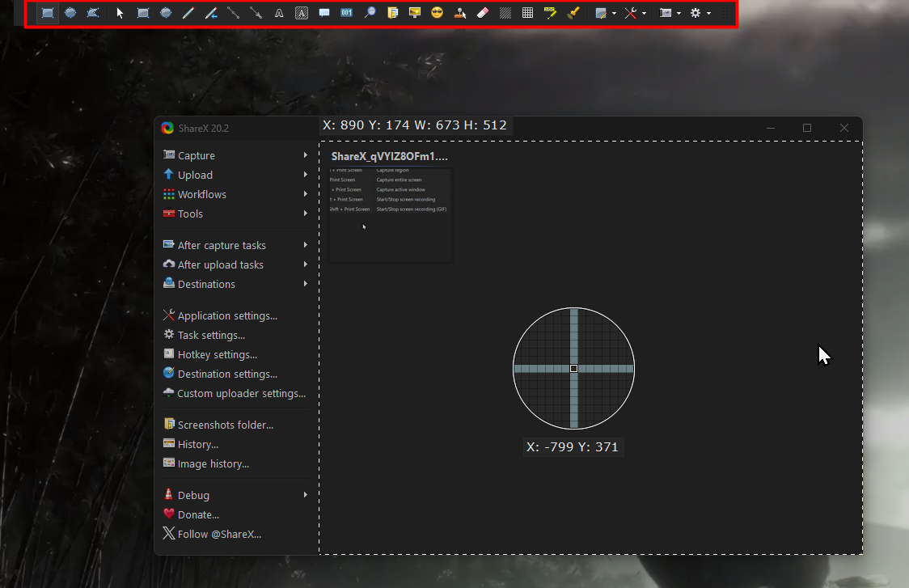Select the cursor stamp tool
909x588 pixels.
[x=460, y=13]
